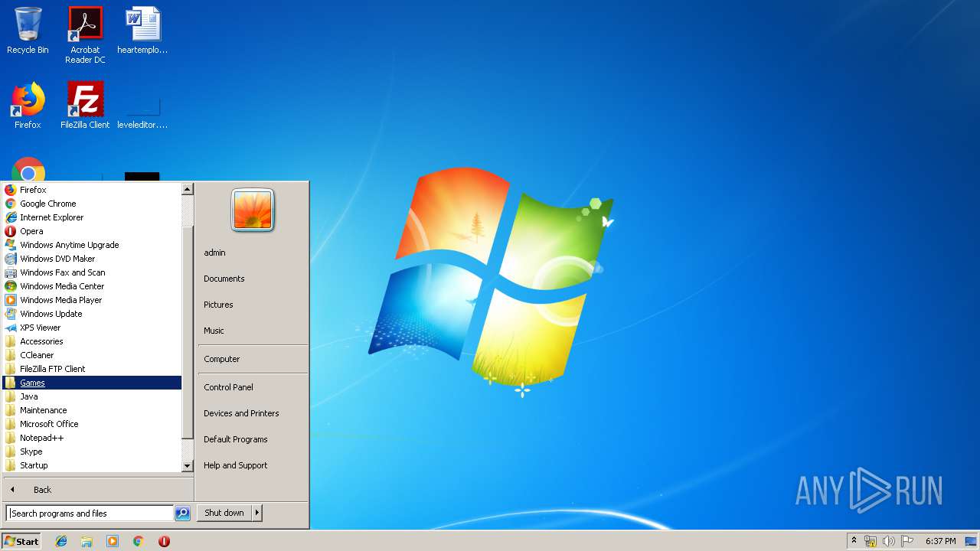
Task: Launch Opera from the programs list
Action: click(92, 231)
